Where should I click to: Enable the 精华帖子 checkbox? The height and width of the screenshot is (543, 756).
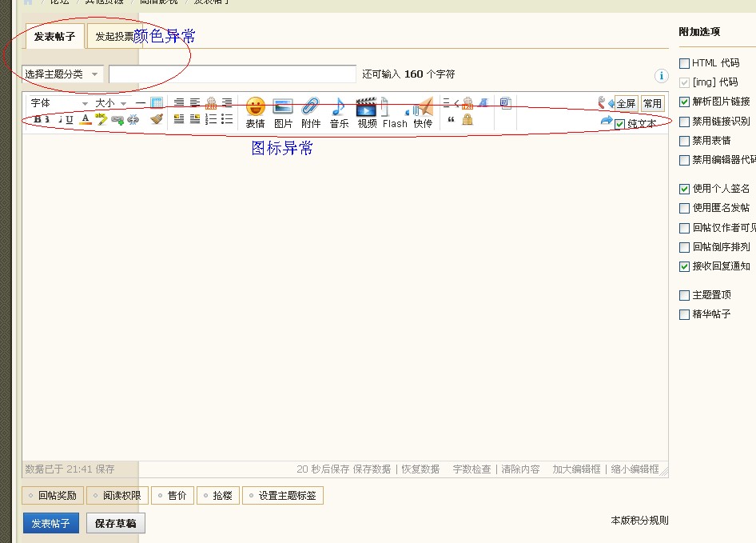pyautogui.click(x=684, y=314)
